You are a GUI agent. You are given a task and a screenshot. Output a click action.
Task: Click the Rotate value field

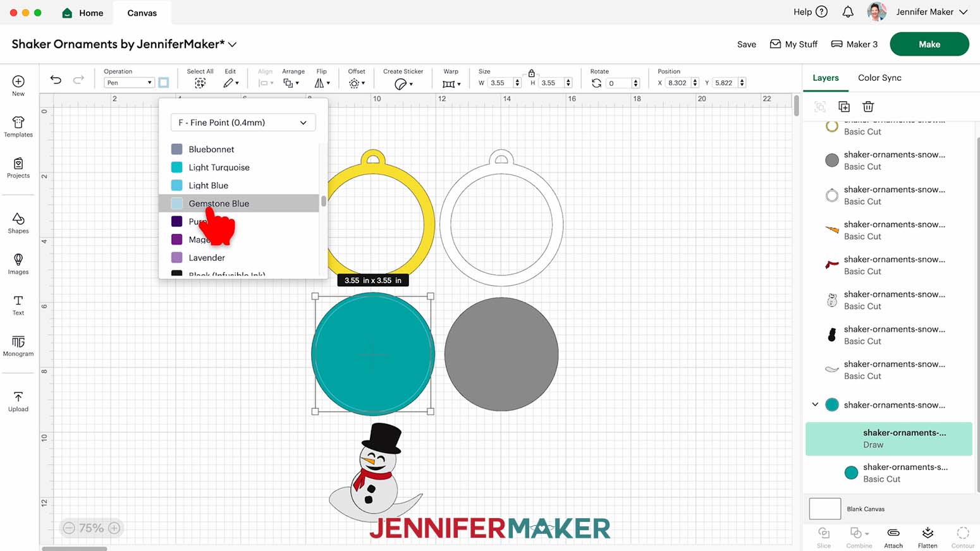(619, 83)
